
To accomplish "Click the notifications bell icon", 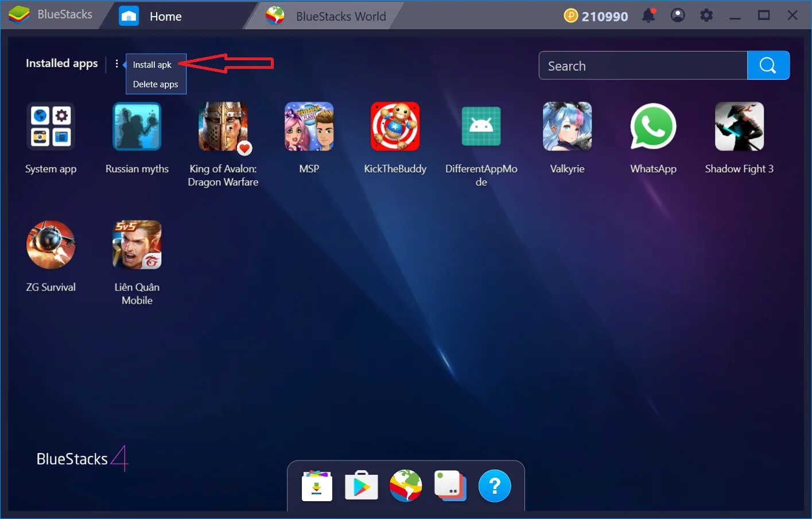I will 649,16.
